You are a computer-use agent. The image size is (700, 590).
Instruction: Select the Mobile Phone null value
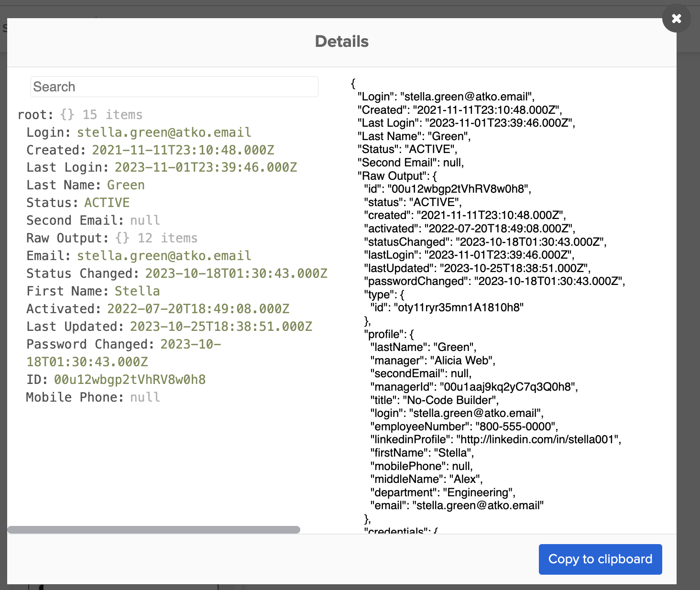(145, 397)
